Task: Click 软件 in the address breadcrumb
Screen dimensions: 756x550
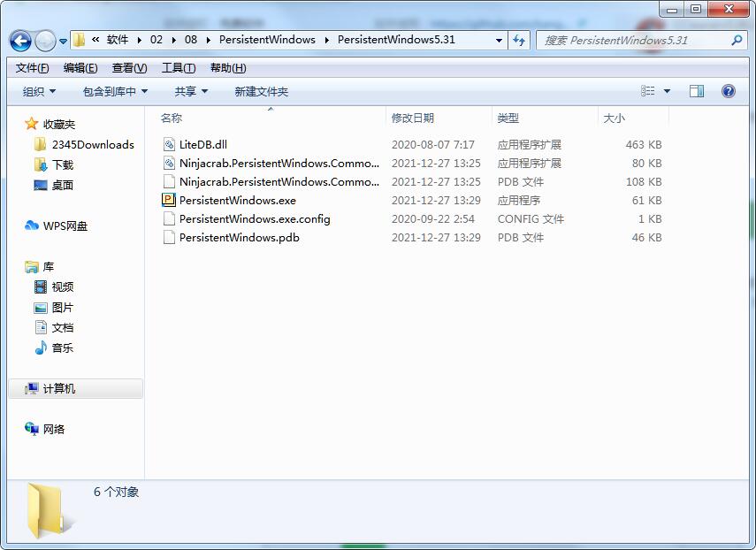Action: (x=118, y=40)
